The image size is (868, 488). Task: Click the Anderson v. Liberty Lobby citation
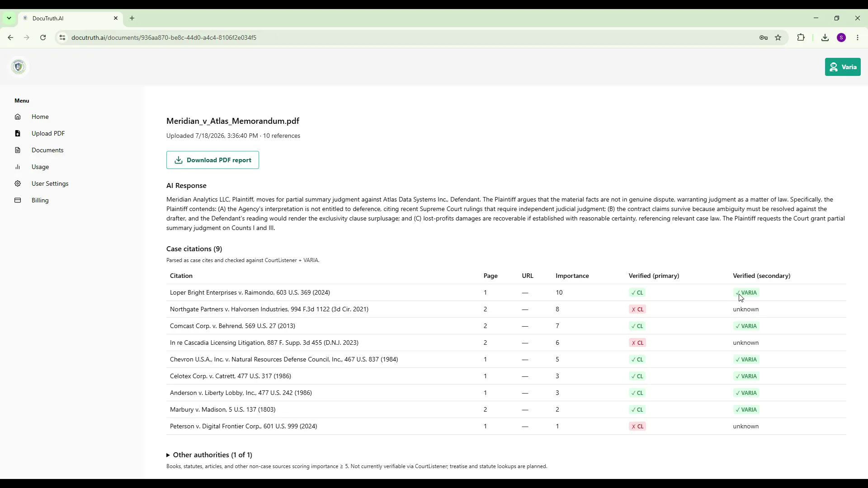pos(241,393)
